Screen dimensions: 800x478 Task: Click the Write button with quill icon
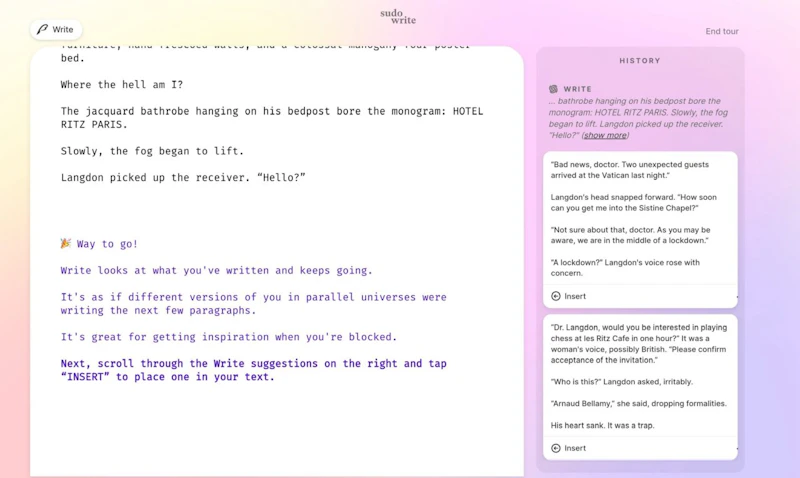point(56,30)
